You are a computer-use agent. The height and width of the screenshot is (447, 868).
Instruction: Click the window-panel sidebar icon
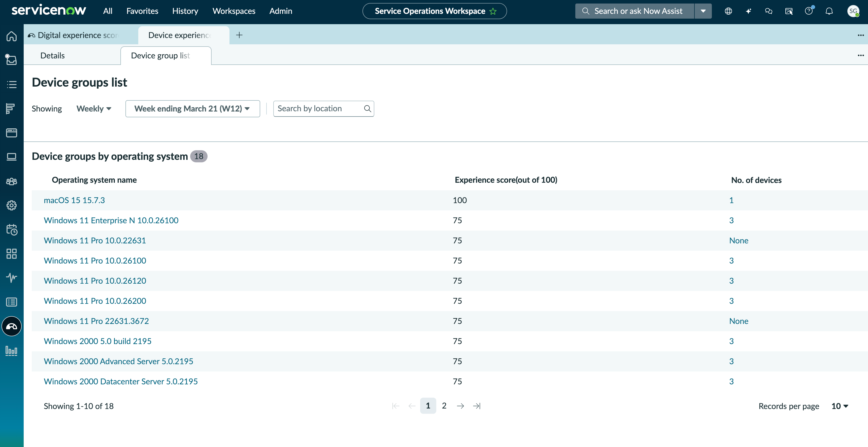pyautogui.click(x=11, y=133)
